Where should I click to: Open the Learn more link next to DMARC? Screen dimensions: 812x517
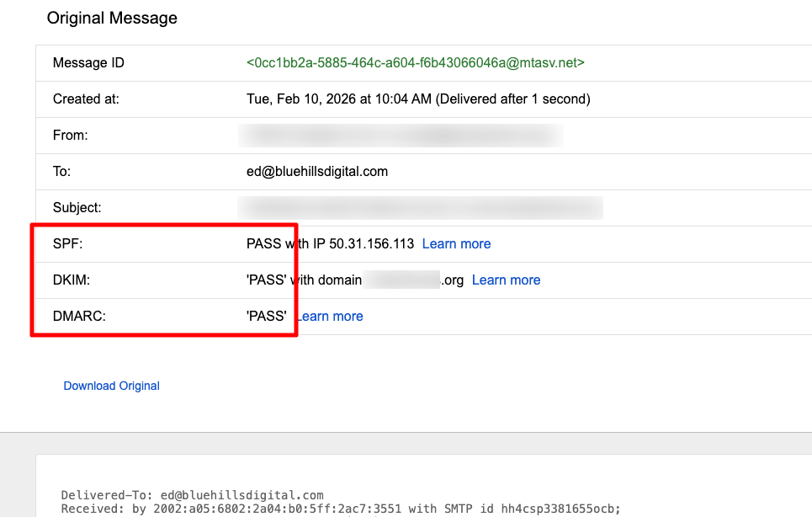tap(329, 316)
